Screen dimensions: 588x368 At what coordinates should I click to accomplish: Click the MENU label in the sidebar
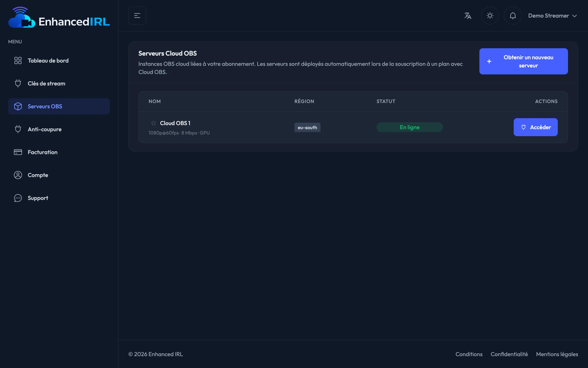click(15, 42)
